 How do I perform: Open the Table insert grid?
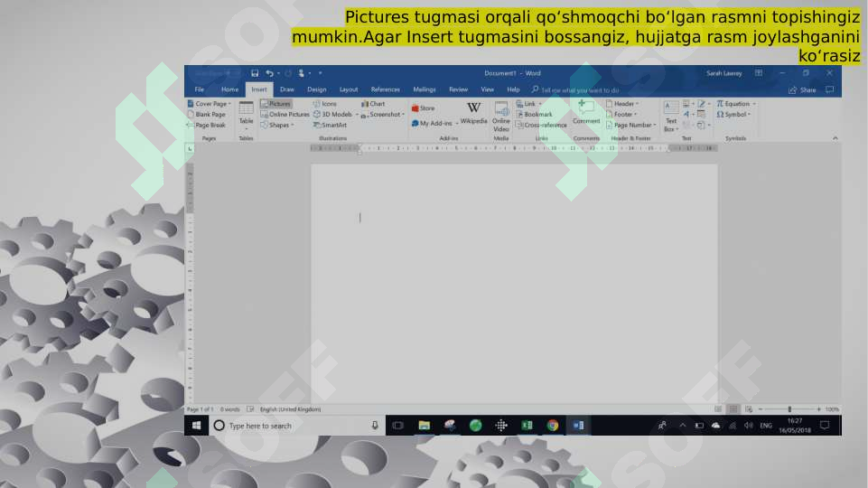point(246,116)
